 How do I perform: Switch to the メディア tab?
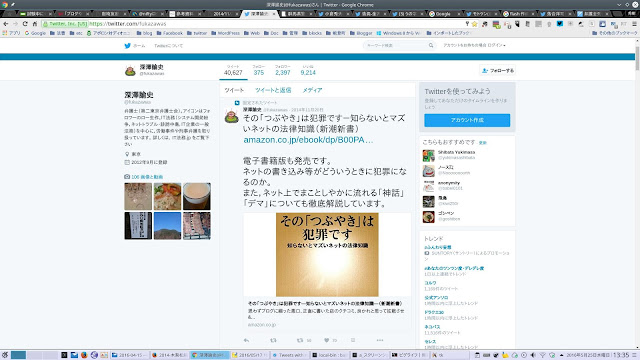click(312, 90)
